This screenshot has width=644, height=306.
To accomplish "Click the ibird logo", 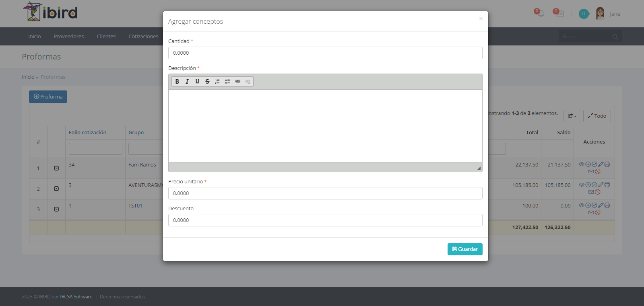I will [50, 12].
